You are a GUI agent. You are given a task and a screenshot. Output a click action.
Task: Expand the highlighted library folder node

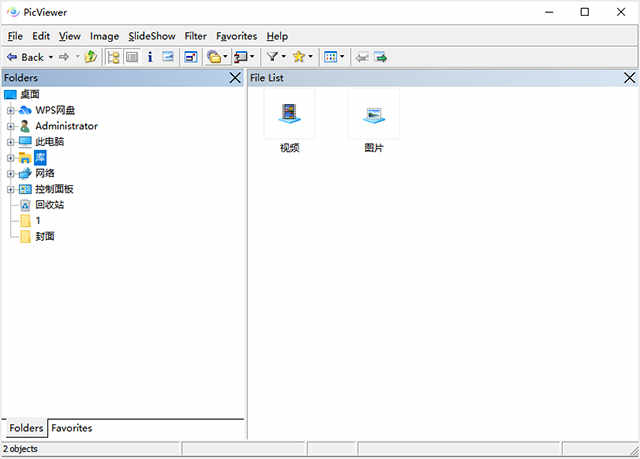pyautogui.click(x=11, y=158)
